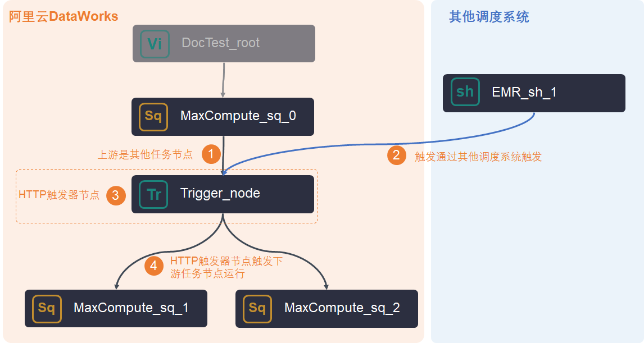Click the 阿里云DataWorks heading

tap(64, 16)
